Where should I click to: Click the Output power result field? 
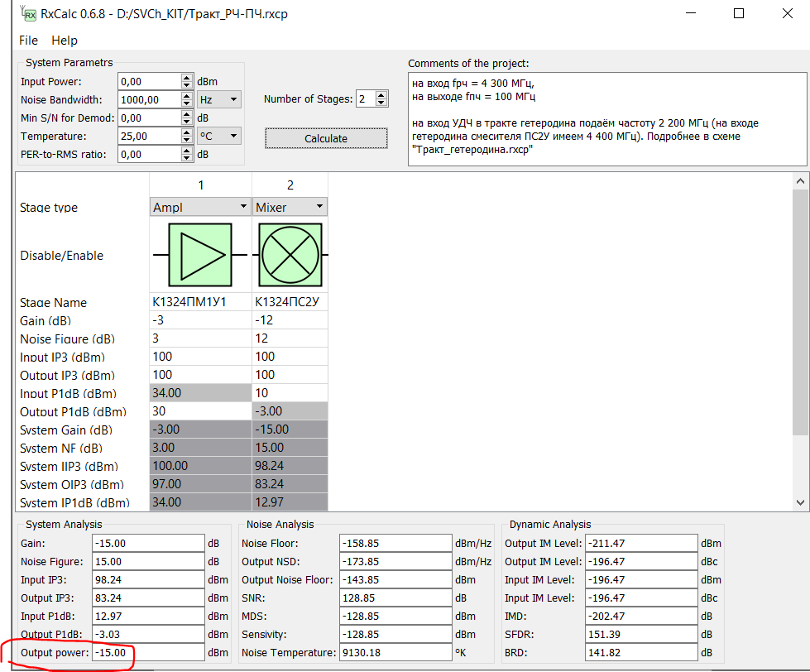(148, 652)
